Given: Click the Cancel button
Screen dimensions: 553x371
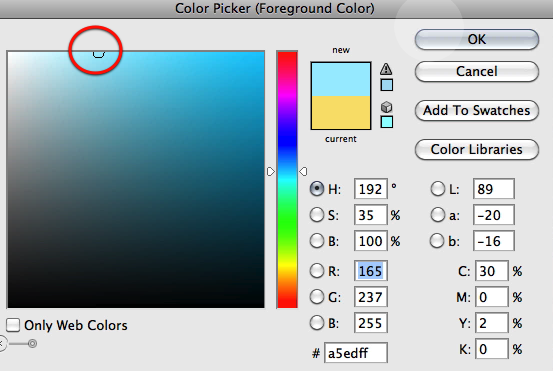Looking at the screenshot, I should pyautogui.click(x=477, y=72).
